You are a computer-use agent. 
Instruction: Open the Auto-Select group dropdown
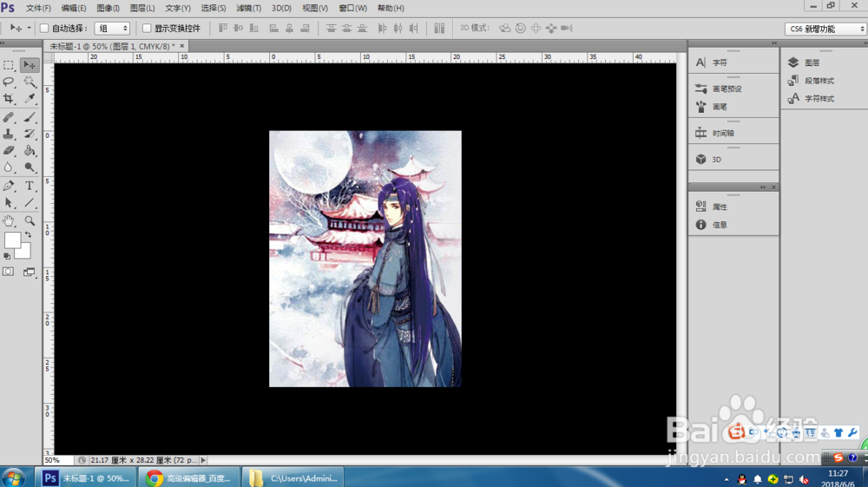click(x=112, y=29)
